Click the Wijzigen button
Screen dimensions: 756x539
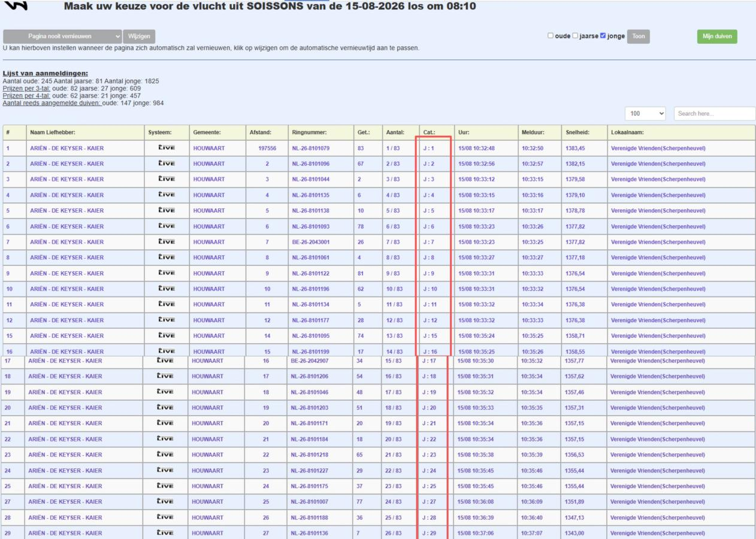[139, 36]
